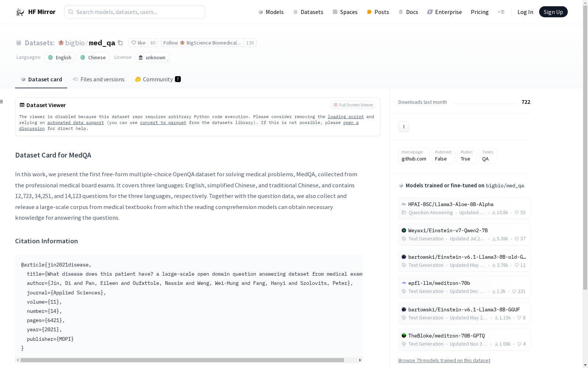This screenshot has width=588, height=368.
Task: Click the Public True tag
Action: pos(467,156)
